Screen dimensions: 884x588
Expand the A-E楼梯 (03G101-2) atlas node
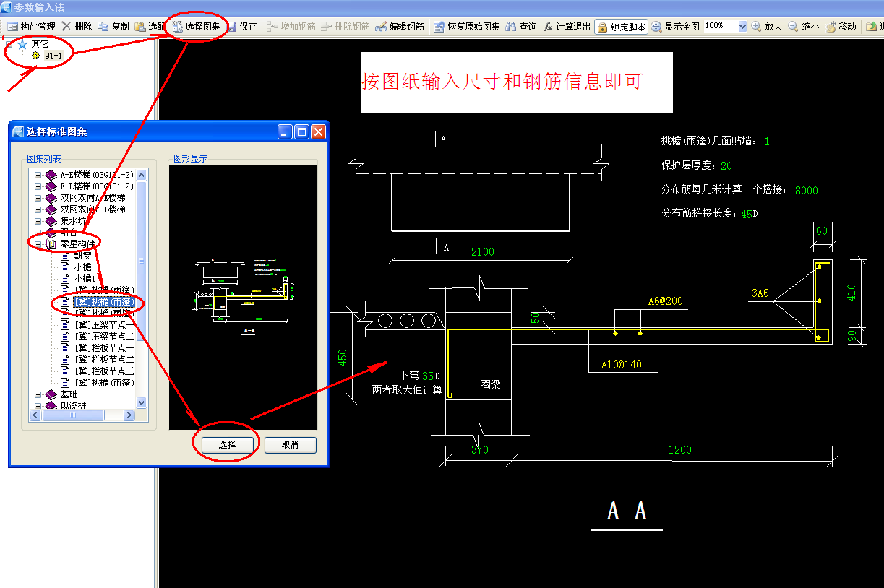[x=38, y=175]
